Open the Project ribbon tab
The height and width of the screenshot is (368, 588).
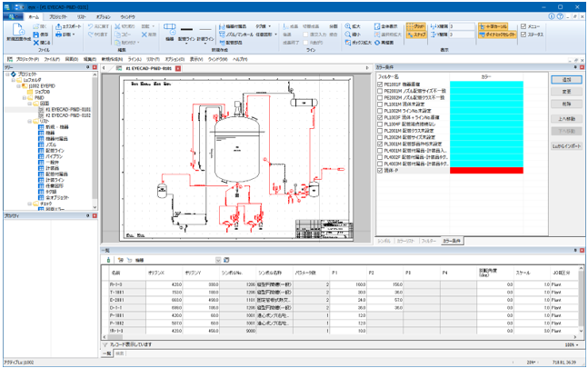(x=58, y=17)
